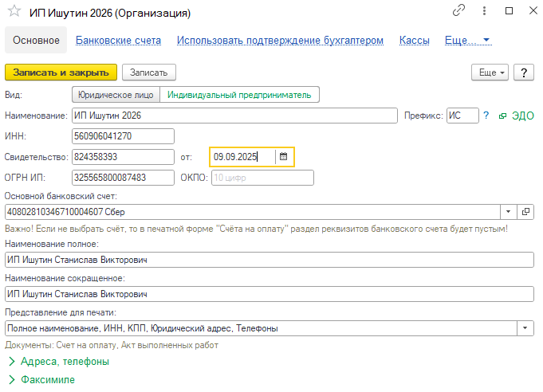
Task: Copy link using the chain icon
Action: [x=458, y=11]
